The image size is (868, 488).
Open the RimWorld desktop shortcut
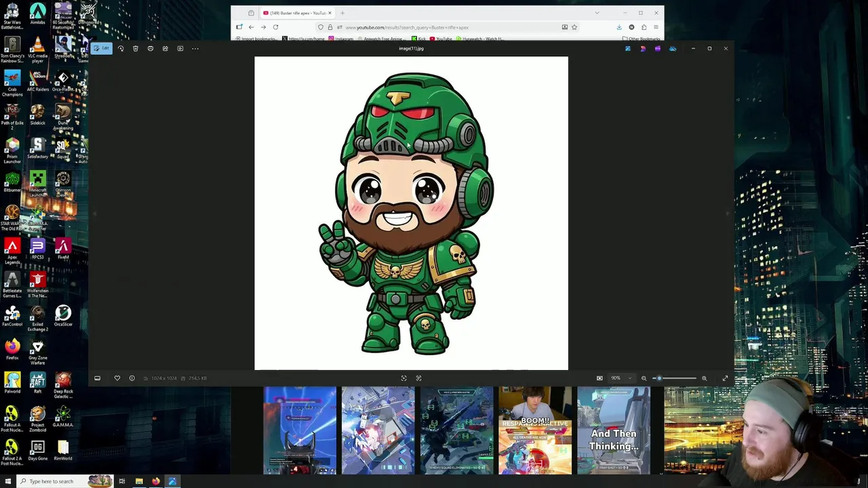[63, 450]
